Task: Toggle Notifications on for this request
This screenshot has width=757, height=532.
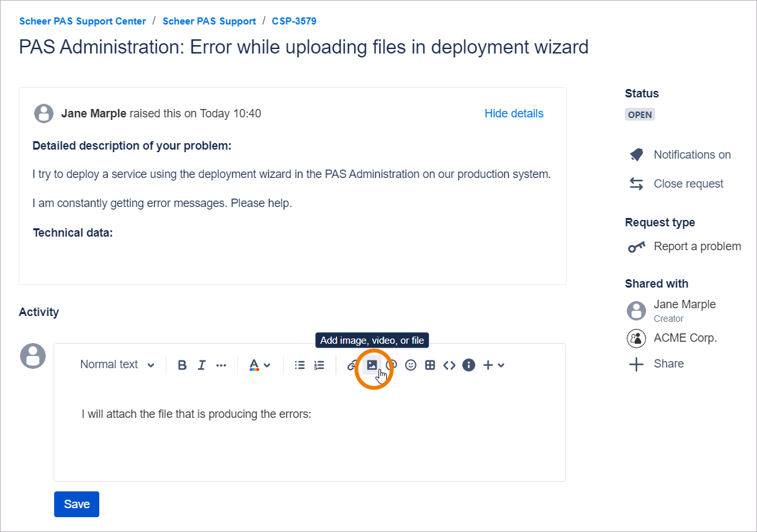Action: (x=691, y=155)
